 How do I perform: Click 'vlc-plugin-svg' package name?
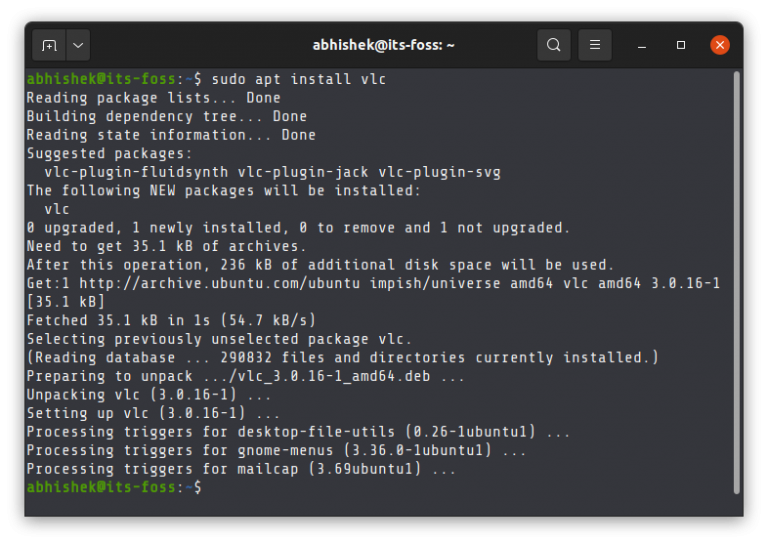[439, 172]
